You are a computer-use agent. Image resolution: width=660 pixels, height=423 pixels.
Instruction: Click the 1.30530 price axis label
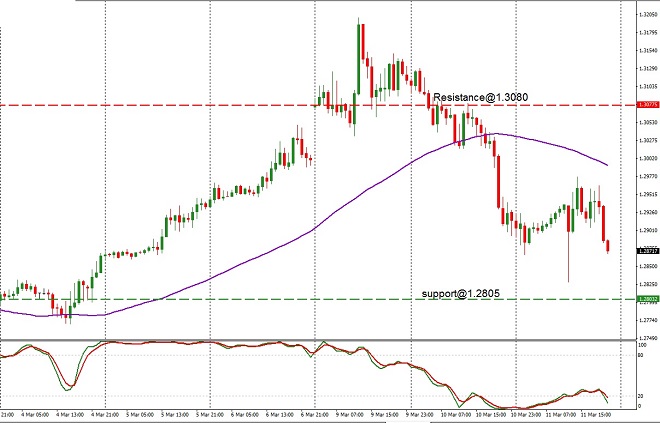coord(648,122)
